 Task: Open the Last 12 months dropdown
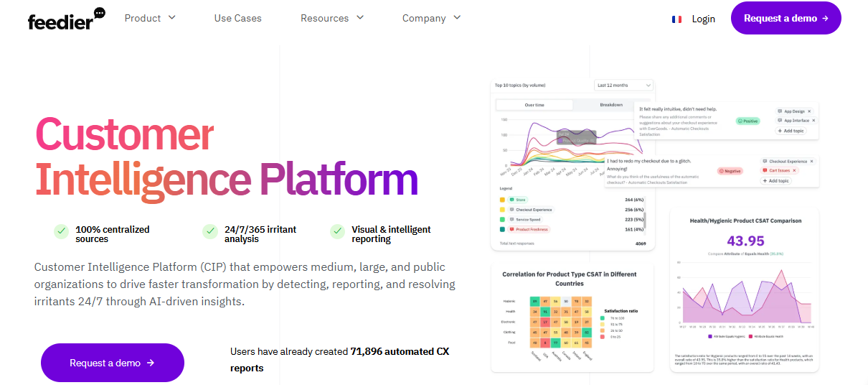point(623,85)
